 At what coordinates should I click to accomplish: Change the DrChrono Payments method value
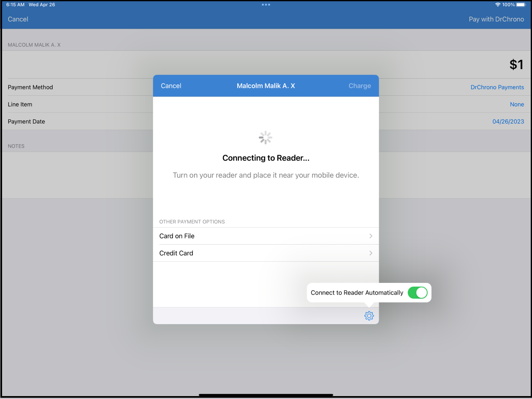[x=497, y=87]
